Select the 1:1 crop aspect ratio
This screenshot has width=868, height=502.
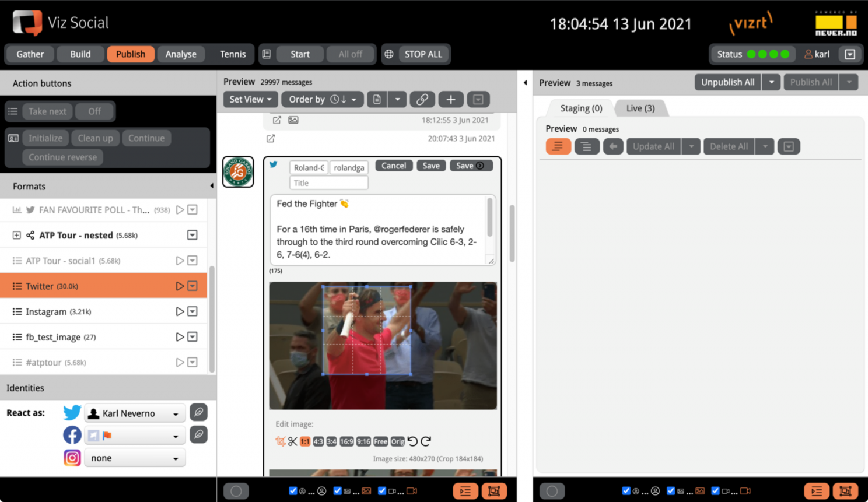(305, 442)
